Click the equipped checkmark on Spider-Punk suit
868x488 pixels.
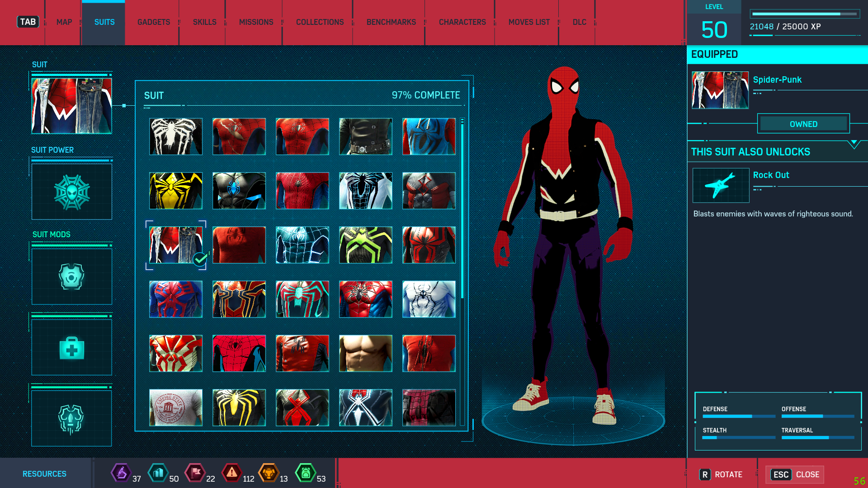[x=200, y=259]
